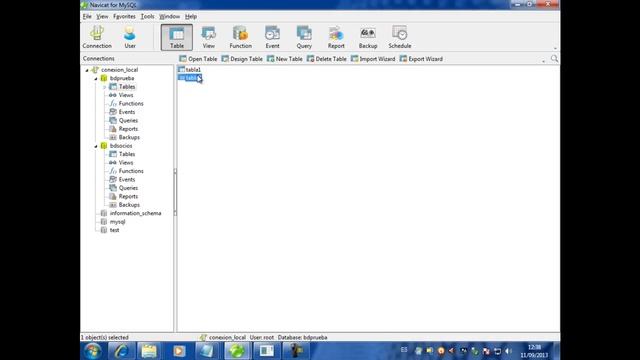Image resolution: width=640 pixels, height=360 pixels.
Task: Click the green Navicat taskbar button
Action: click(237, 351)
